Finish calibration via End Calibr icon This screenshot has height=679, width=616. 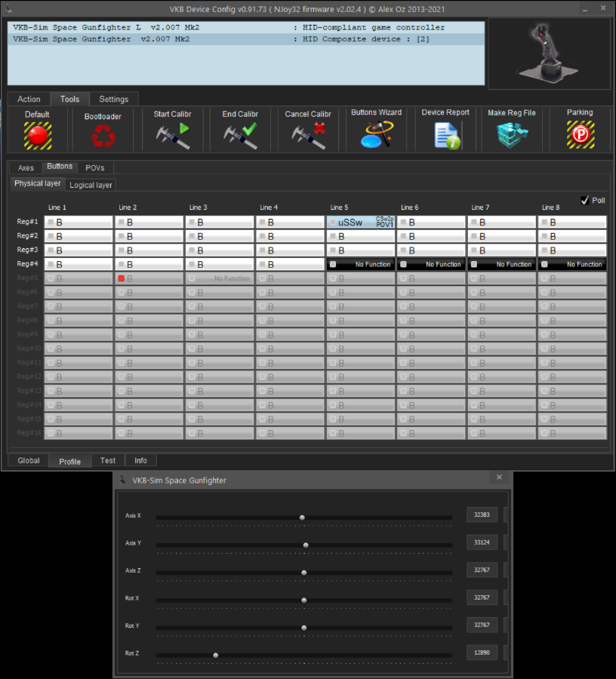(240, 136)
